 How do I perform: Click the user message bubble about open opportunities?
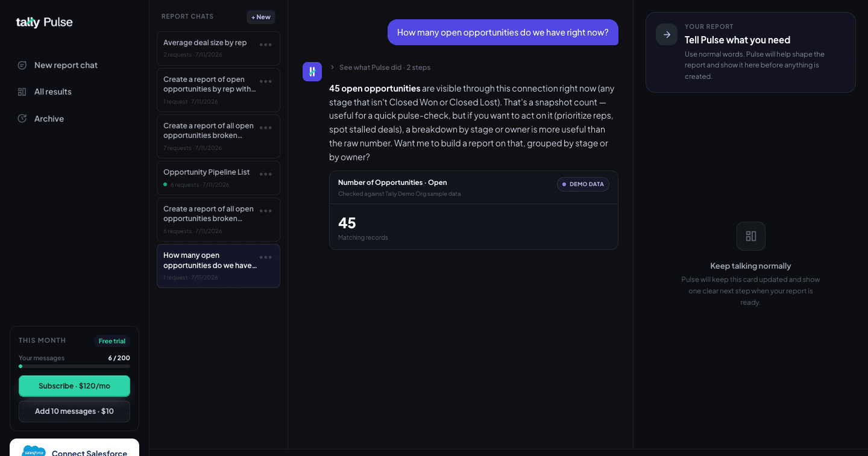pyautogui.click(x=503, y=33)
